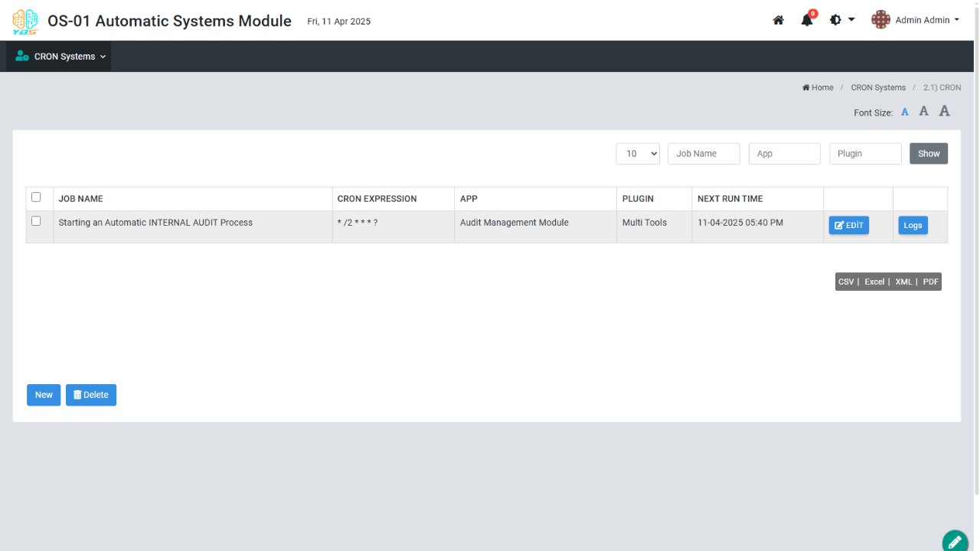The image size is (980, 551).
Task: Open the notifications bell
Action: 807,21
